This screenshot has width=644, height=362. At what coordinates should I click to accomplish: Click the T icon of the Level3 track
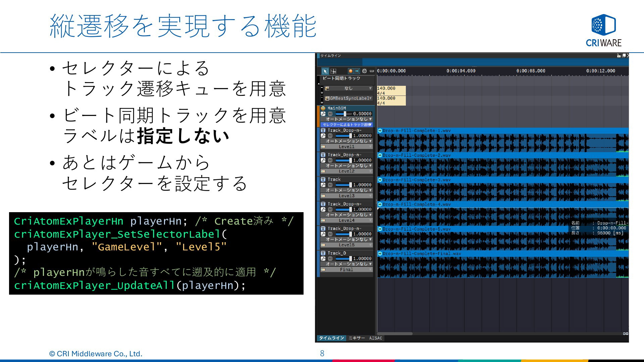coord(323,179)
